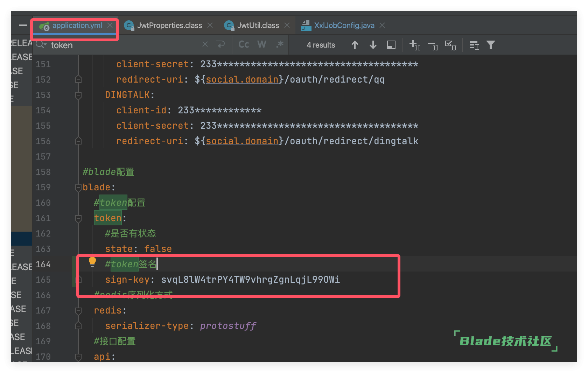Collapse the DINGTALK block on line 153
This screenshot has width=588, height=373.
click(x=78, y=96)
